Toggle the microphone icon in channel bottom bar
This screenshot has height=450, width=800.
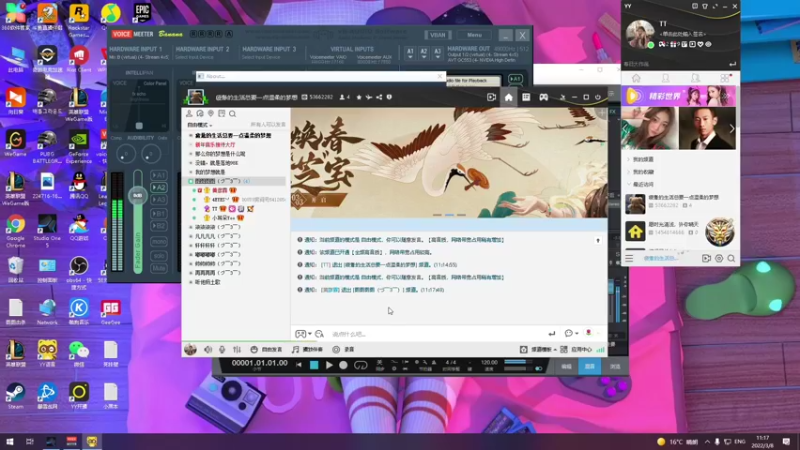click(222, 349)
